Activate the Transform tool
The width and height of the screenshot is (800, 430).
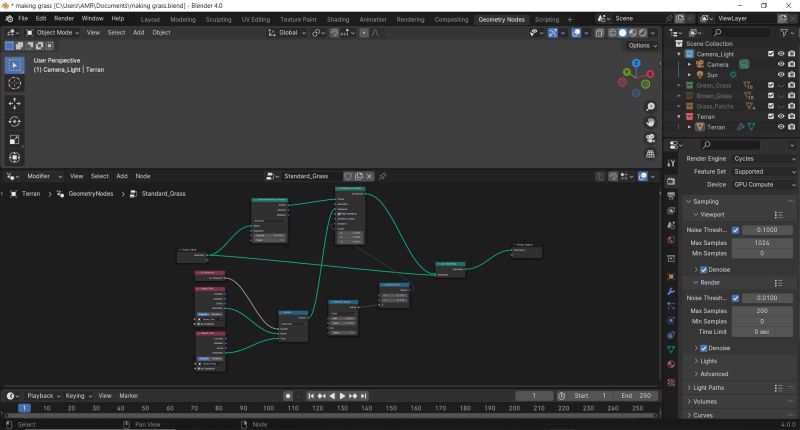(x=14, y=158)
